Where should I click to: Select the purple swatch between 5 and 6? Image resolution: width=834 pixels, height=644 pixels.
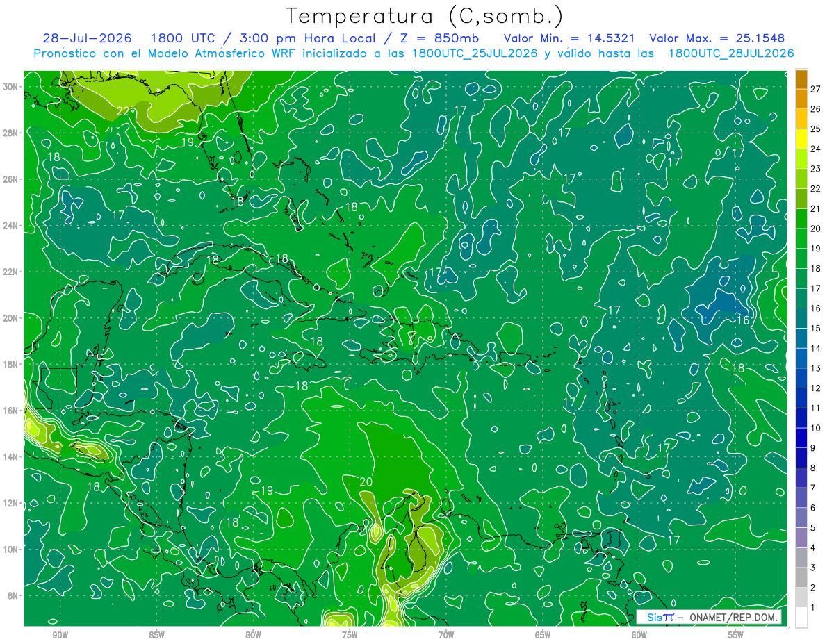pyautogui.click(x=801, y=518)
